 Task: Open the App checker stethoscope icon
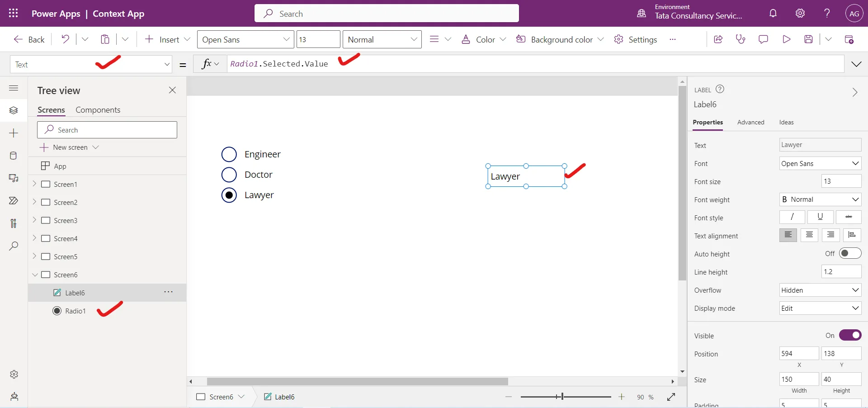(741, 39)
